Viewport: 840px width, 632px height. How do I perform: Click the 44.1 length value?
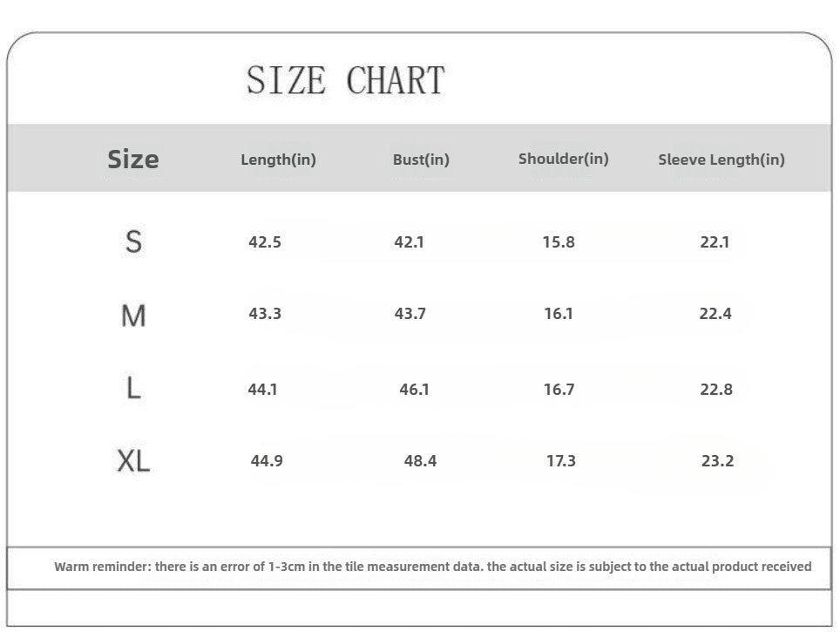[x=262, y=389]
